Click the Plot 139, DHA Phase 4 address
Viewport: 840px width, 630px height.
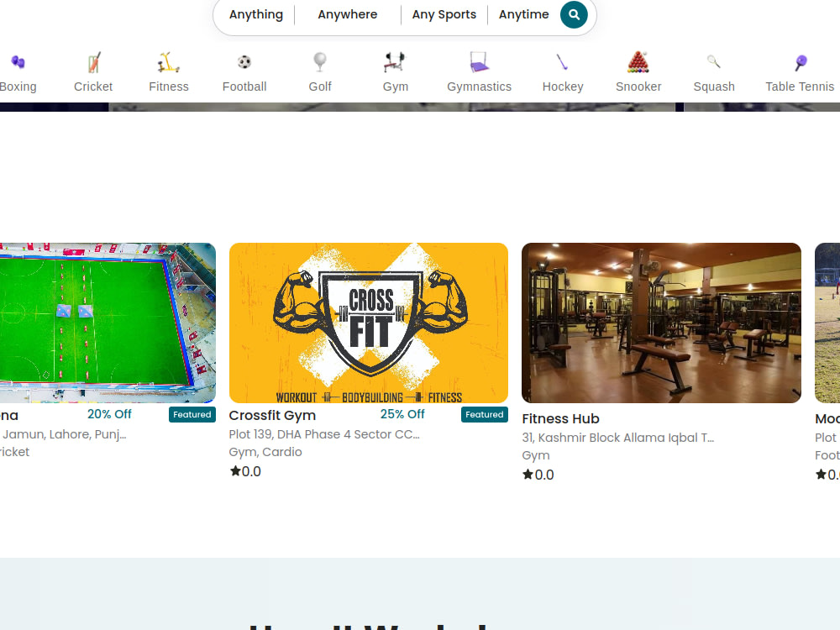click(324, 434)
